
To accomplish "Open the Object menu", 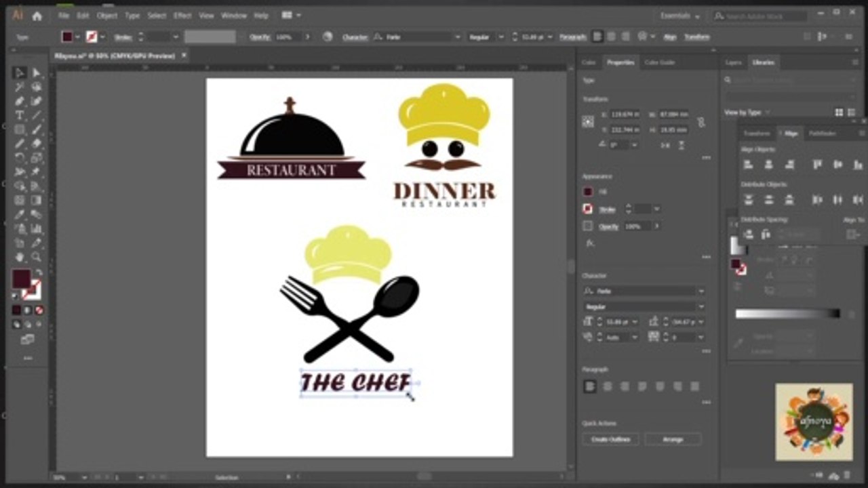I will [106, 15].
